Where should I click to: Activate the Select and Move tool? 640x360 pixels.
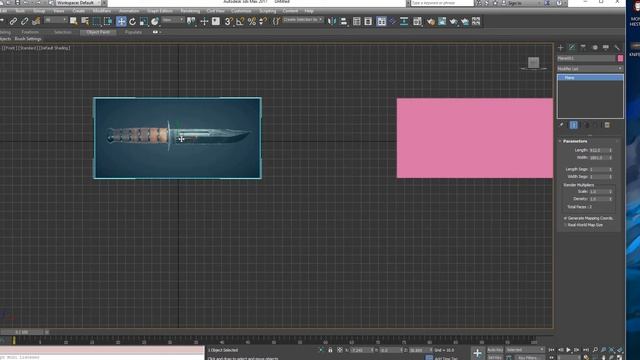pos(121,21)
